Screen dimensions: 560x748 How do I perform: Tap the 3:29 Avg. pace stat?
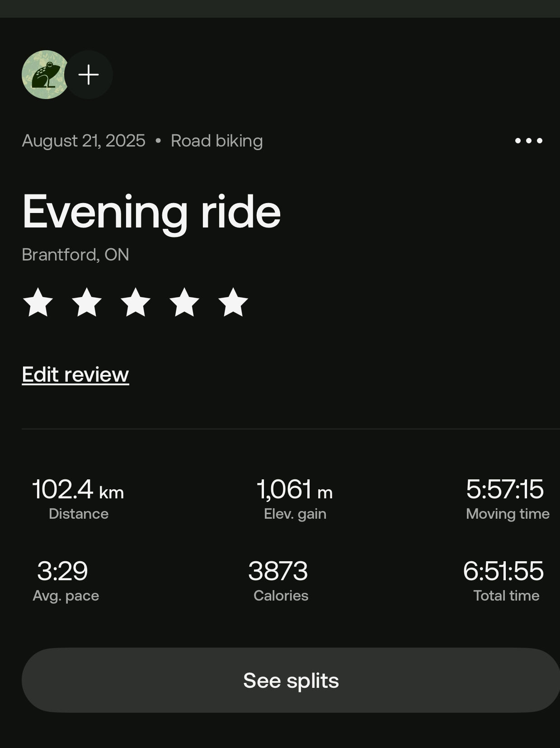pos(66,581)
